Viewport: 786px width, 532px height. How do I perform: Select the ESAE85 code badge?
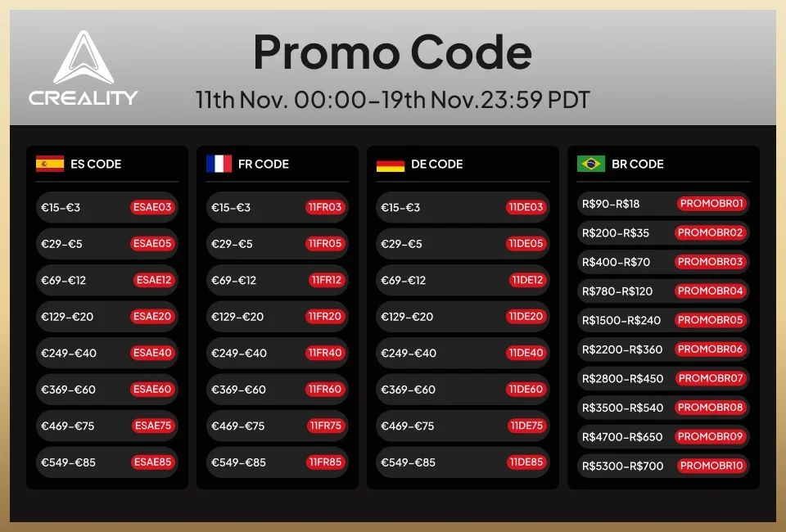pos(152,462)
